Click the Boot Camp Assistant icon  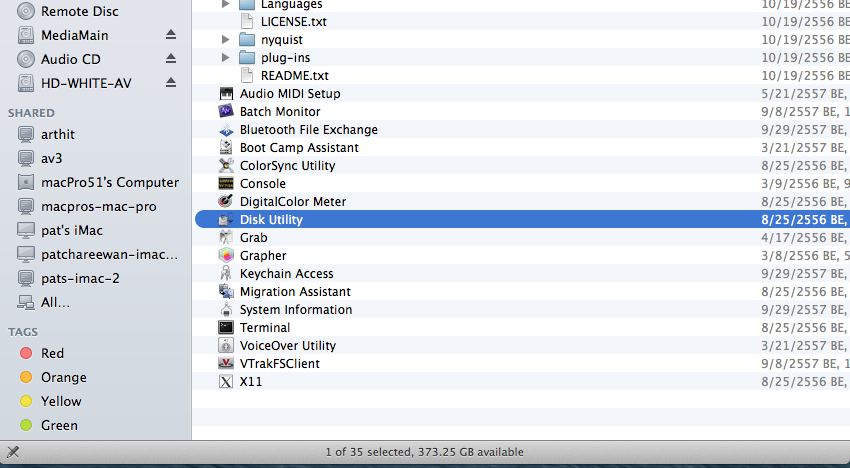pos(226,148)
